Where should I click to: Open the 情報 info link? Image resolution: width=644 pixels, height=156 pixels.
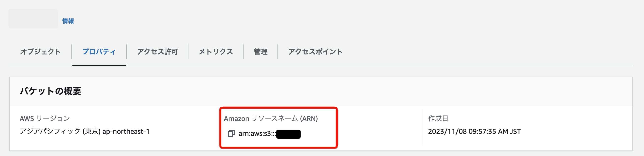[x=68, y=21]
